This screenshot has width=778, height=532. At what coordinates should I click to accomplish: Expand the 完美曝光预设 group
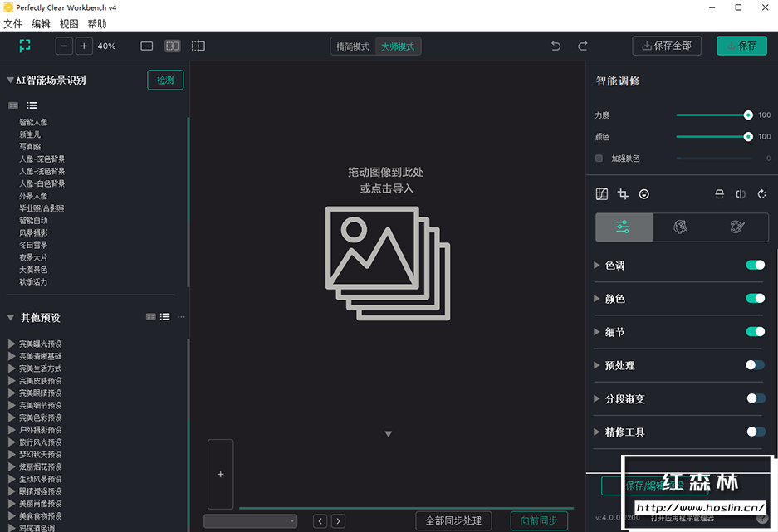(x=12, y=344)
